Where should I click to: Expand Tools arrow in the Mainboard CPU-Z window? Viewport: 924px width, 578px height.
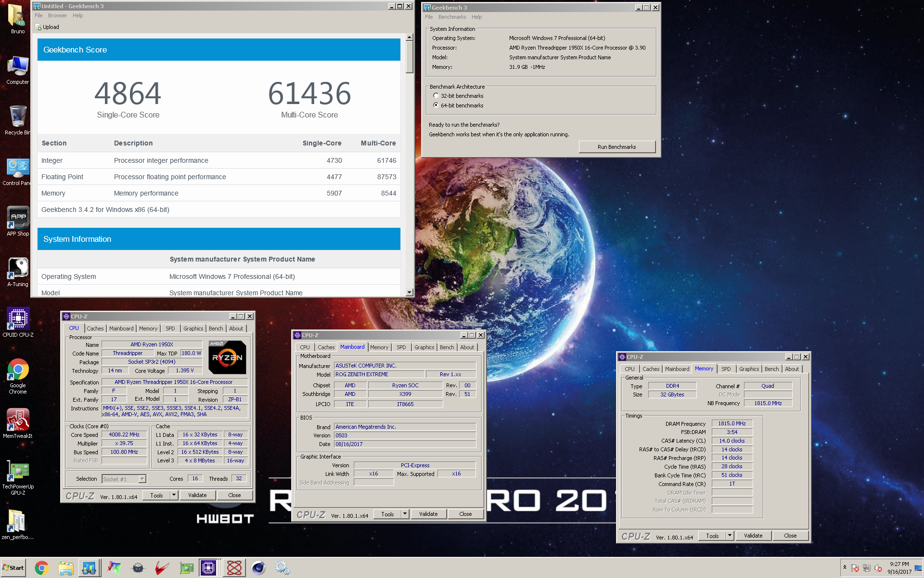click(405, 514)
